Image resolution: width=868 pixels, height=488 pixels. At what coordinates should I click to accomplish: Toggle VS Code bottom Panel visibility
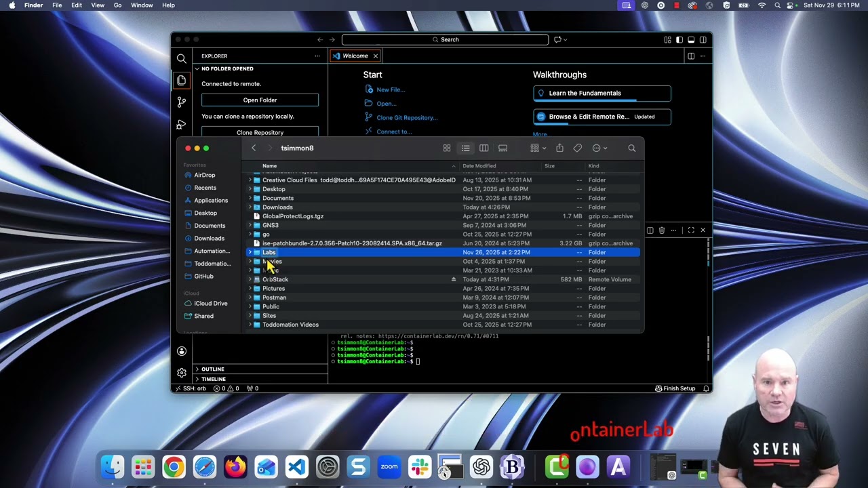tap(691, 39)
